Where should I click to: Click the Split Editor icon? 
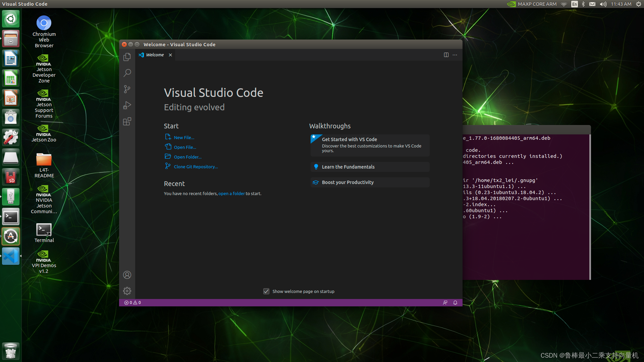[x=446, y=55]
